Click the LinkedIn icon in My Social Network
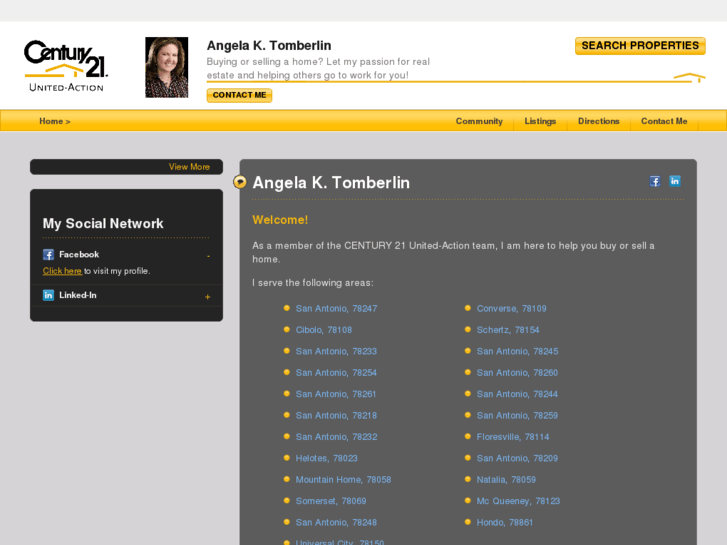This screenshot has width=727, height=545. coord(48,295)
